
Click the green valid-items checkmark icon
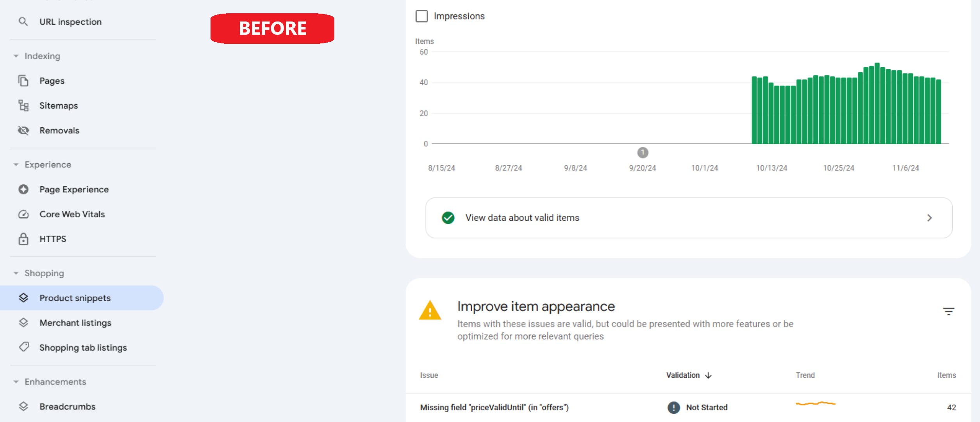coord(448,218)
